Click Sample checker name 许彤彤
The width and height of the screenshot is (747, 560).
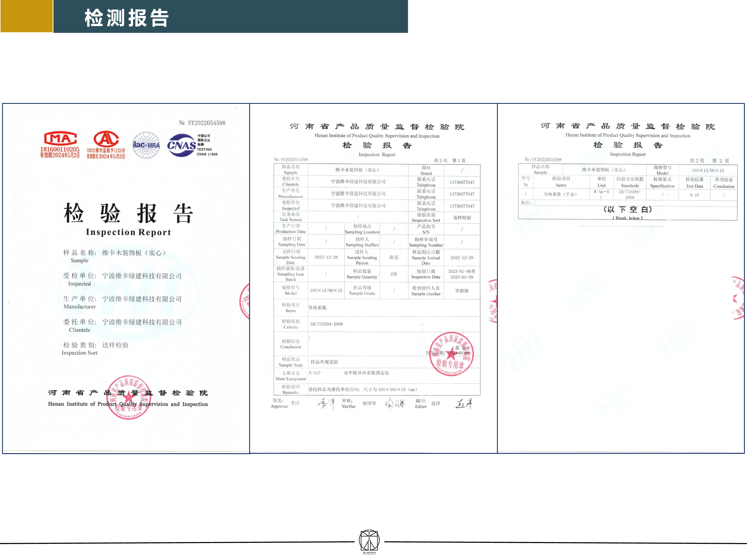(x=462, y=291)
